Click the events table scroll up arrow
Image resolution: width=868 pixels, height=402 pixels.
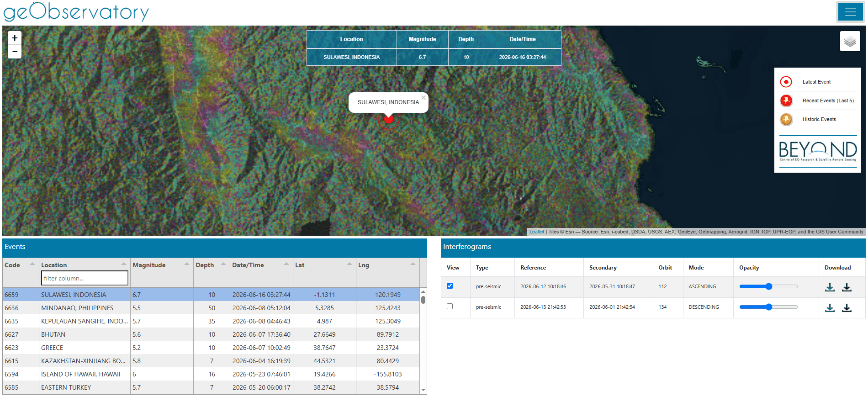[x=423, y=291]
